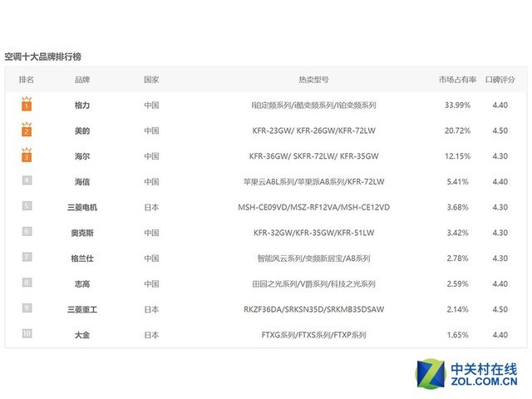Image resolution: width=532 pixels, height=399 pixels.
Task: Open the 三菱重工 brand link
Action: pyautogui.click(x=82, y=308)
